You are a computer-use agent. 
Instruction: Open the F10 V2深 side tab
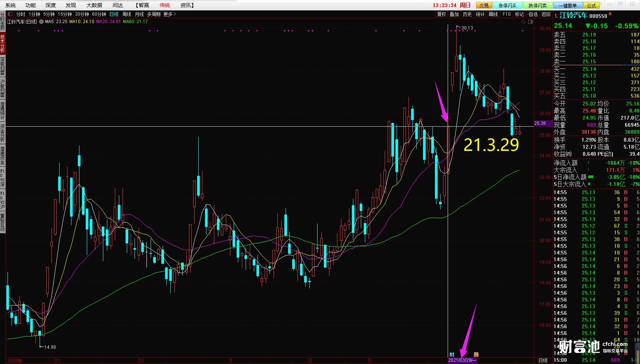(3, 177)
